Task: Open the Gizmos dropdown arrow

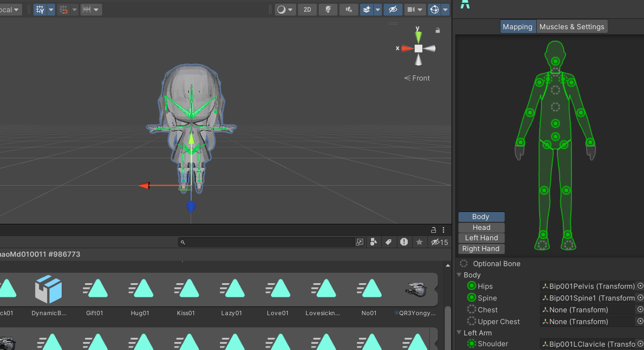Action: (445, 9)
